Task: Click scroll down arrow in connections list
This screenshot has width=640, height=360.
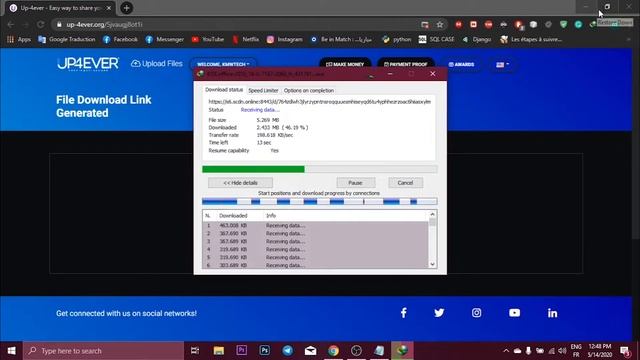Action: click(x=432, y=264)
